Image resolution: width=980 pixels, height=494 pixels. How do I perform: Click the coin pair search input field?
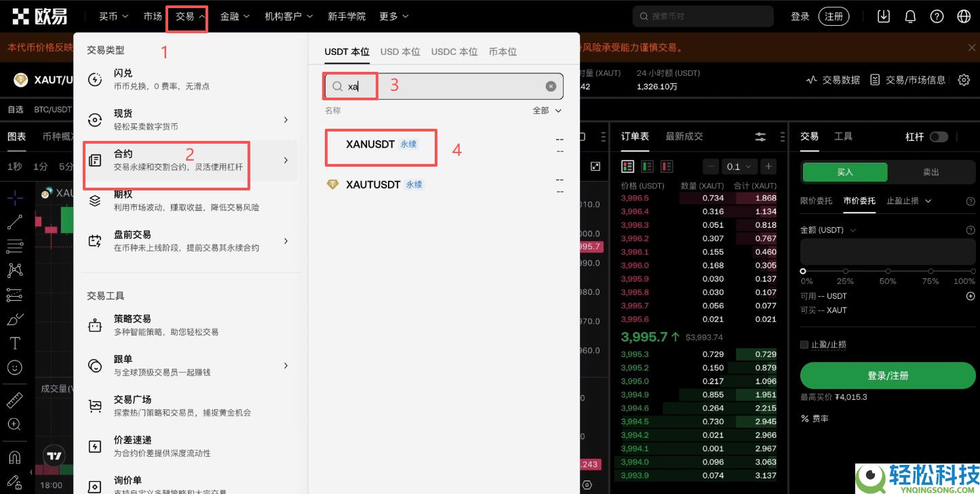pyautogui.click(x=441, y=86)
